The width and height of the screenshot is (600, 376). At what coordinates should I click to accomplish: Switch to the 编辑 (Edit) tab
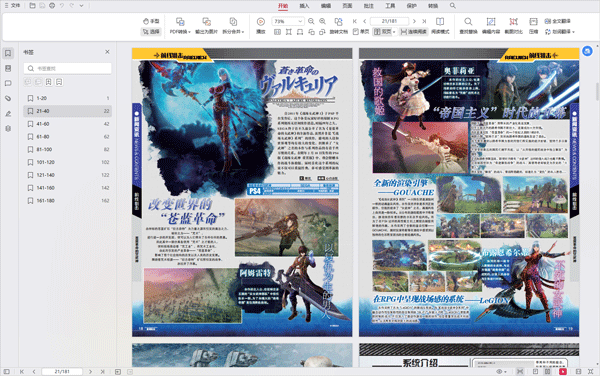(326, 6)
